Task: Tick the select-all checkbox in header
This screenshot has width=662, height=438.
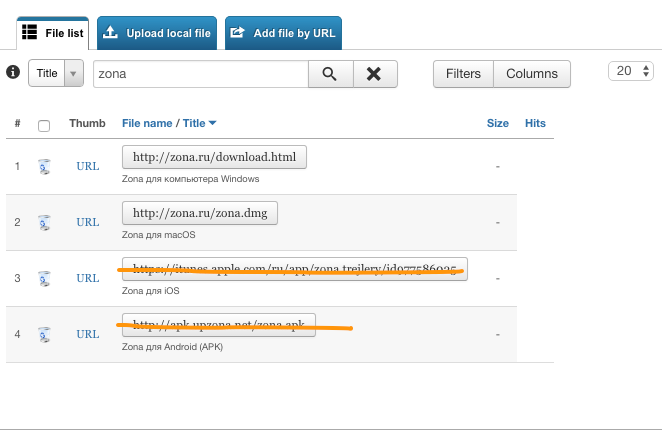Action: pos(44,125)
